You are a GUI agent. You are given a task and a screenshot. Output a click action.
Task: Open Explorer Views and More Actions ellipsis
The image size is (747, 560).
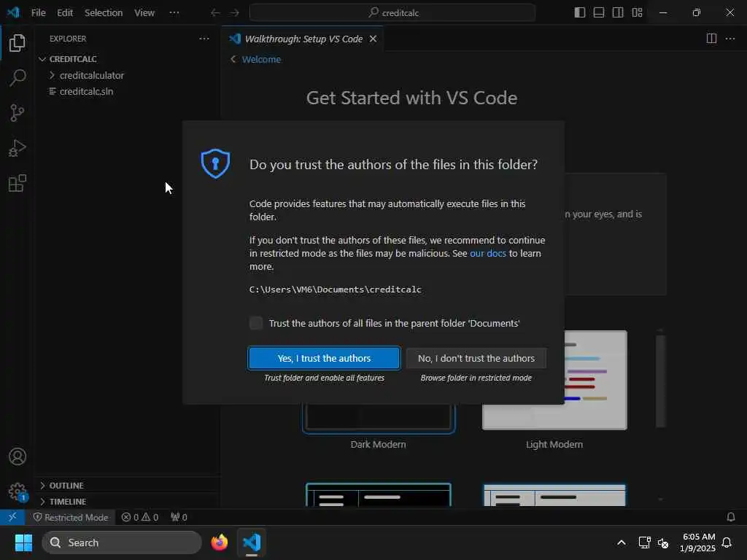204,39
